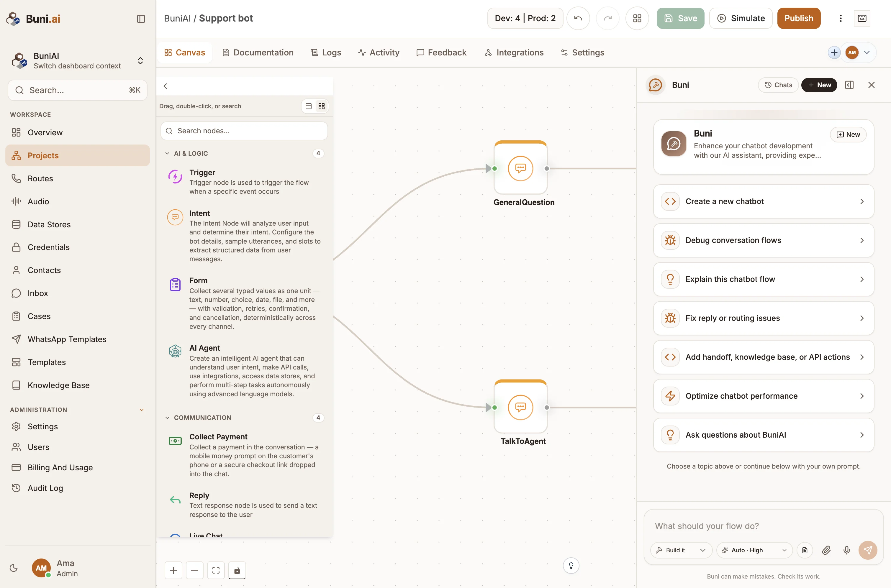Fit the canvas to view
The image size is (891, 588).
(x=216, y=570)
